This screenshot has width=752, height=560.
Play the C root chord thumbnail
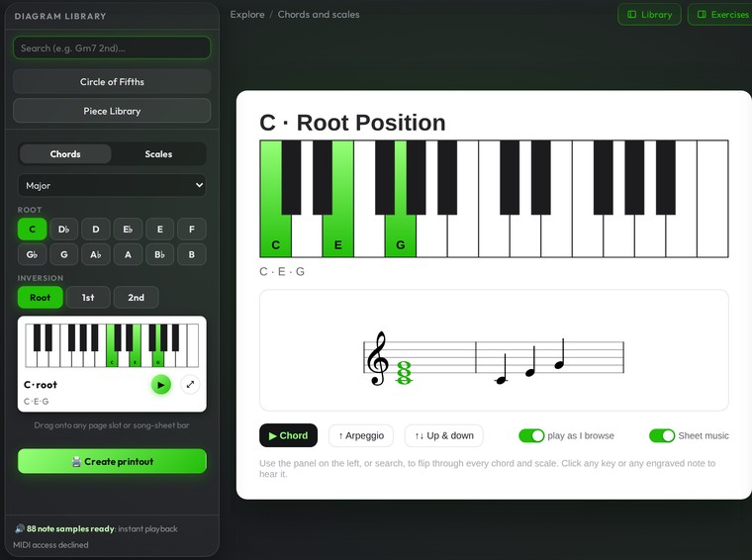tap(161, 385)
